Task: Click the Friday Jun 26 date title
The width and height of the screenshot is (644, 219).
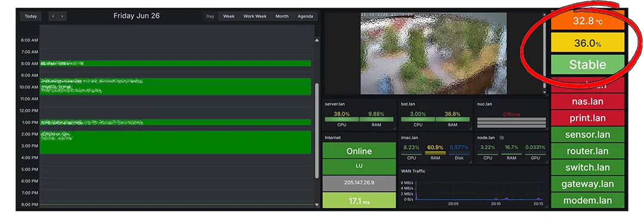Action: click(137, 16)
